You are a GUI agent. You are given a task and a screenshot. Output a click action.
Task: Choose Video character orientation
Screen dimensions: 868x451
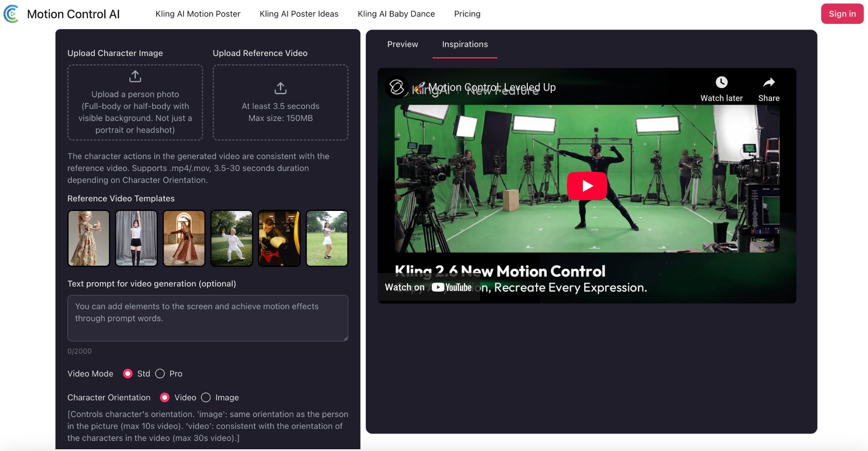165,398
